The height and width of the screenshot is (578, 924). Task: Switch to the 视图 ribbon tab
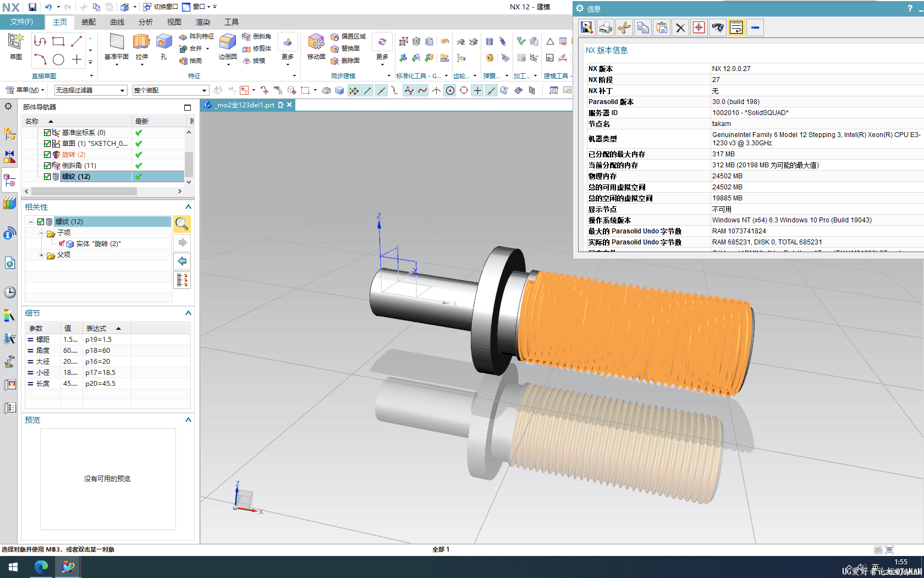pos(174,22)
